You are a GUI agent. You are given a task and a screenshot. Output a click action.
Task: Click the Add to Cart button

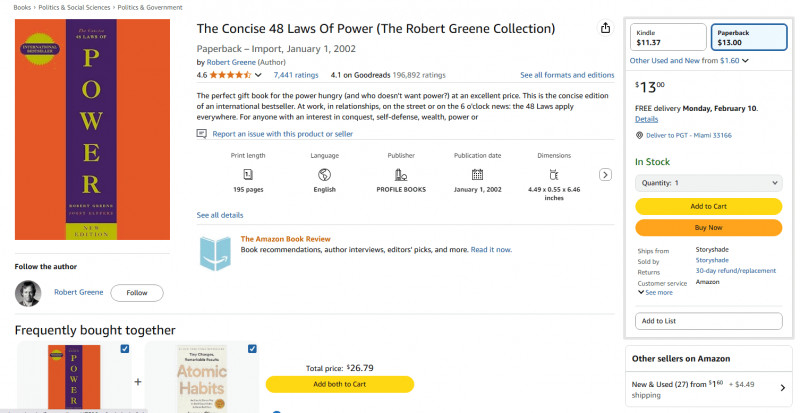point(708,206)
